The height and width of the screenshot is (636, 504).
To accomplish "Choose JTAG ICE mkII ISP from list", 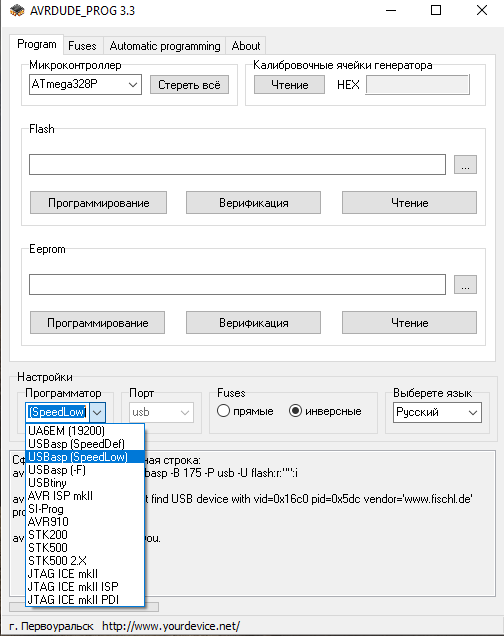I will pyautogui.click(x=85, y=587).
